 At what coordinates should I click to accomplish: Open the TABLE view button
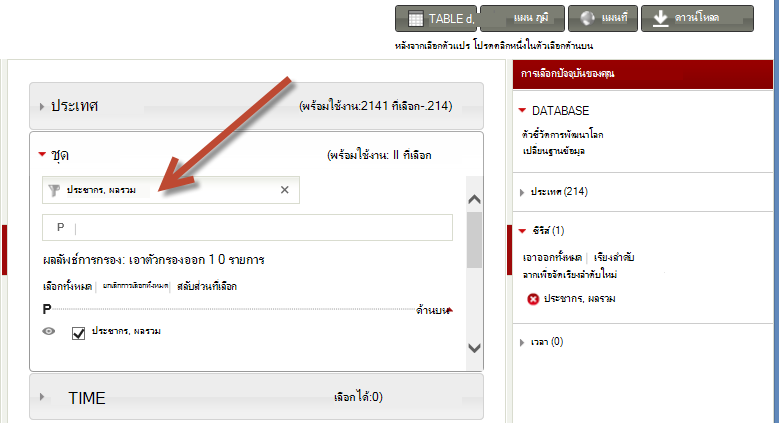coord(436,18)
